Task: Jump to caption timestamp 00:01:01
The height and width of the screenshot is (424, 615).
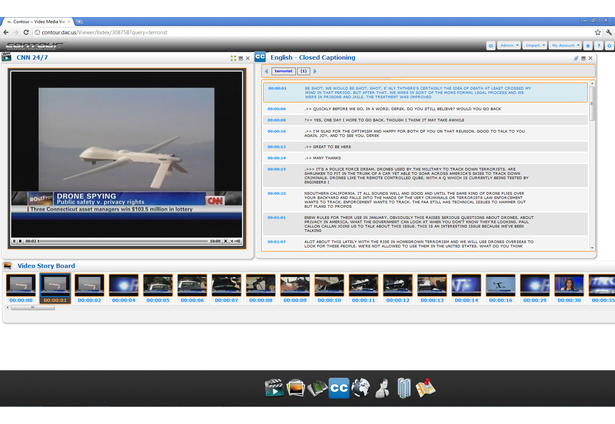Action: [x=277, y=217]
